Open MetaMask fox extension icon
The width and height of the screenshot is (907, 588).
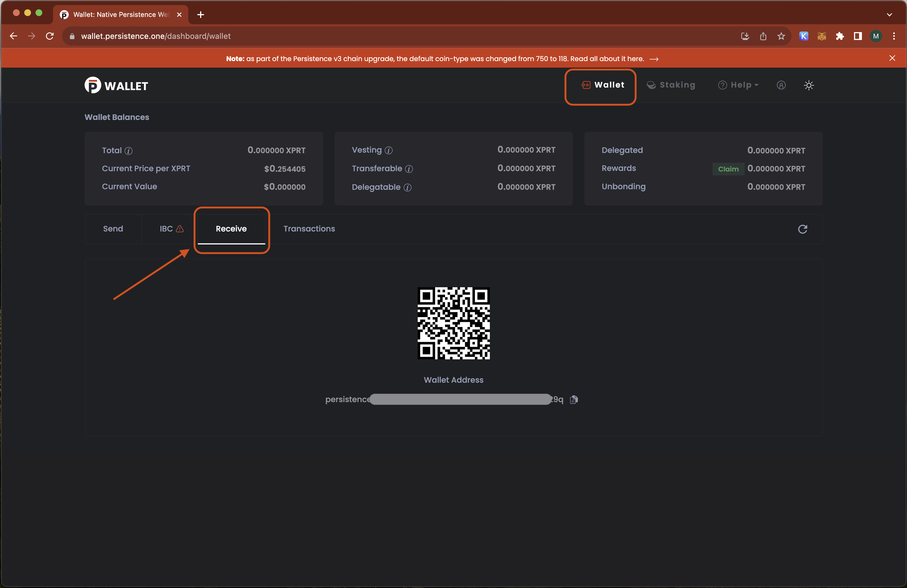coord(822,36)
